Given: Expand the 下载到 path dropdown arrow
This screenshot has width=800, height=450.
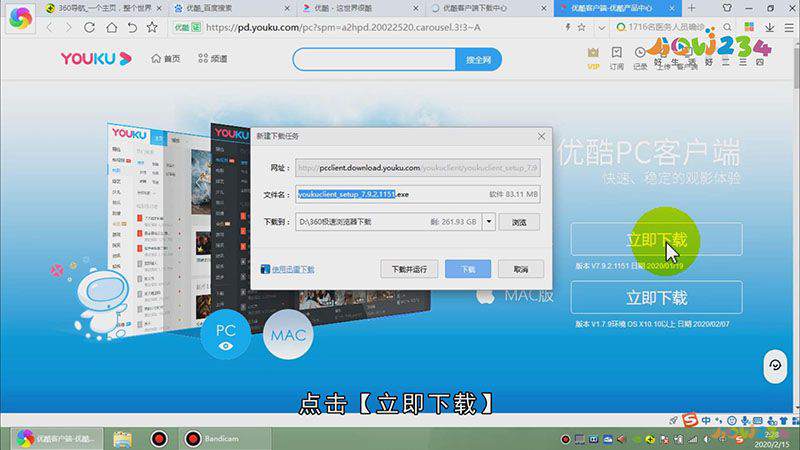Looking at the screenshot, I should [489, 222].
